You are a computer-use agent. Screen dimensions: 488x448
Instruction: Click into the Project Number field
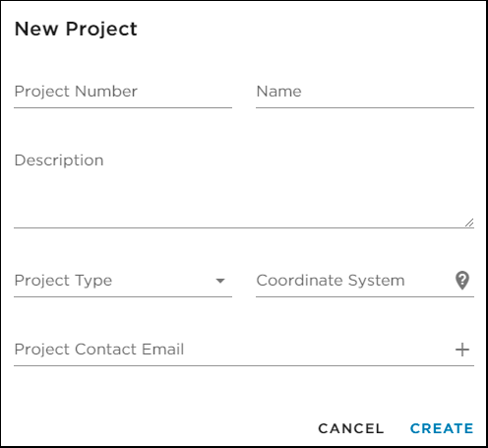click(123, 92)
